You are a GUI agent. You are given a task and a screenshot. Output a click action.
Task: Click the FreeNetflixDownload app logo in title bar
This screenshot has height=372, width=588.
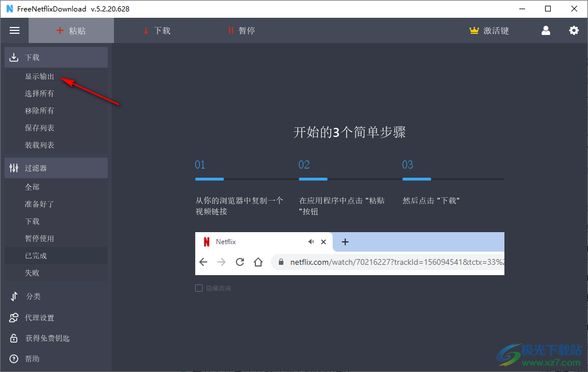pyautogui.click(x=10, y=9)
